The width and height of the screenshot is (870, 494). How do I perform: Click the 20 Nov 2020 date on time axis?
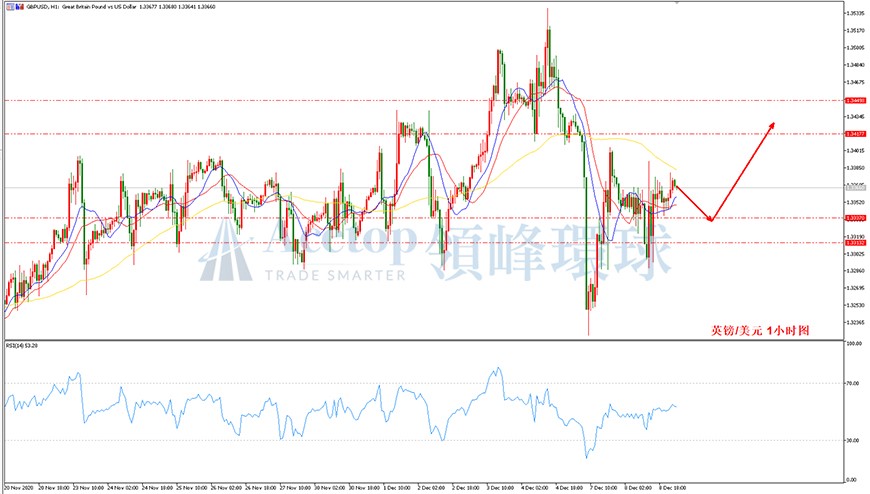pos(19,488)
